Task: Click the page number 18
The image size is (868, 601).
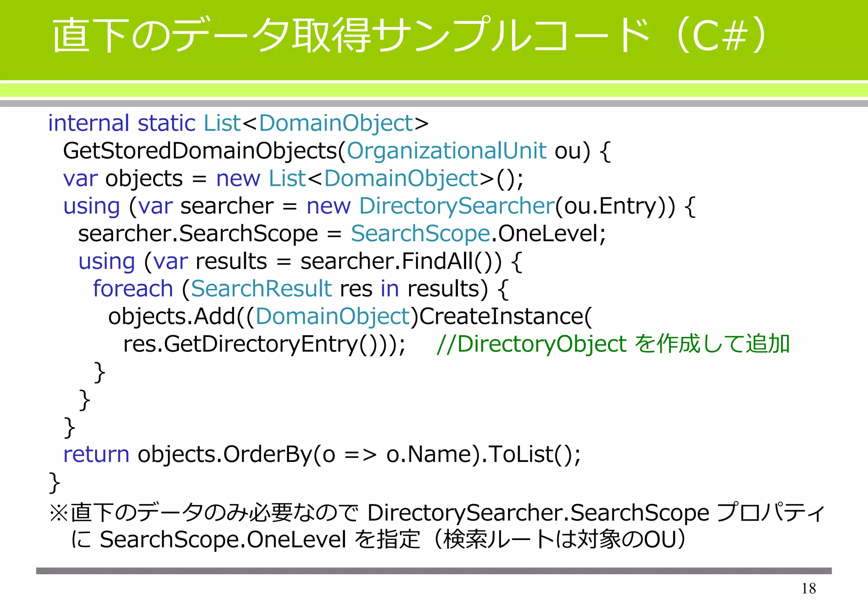Action: tap(809, 588)
